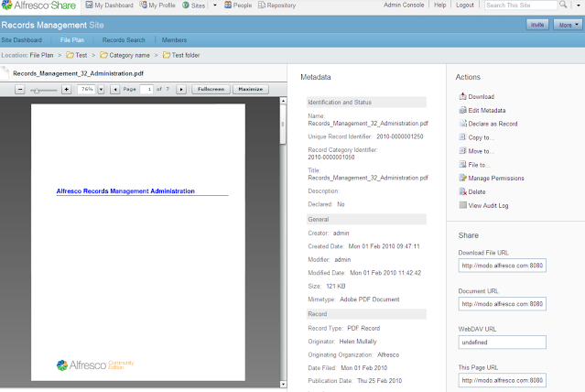The height and width of the screenshot is (392, 585).
Task: Click the preview scrollbar down arrow
Action: 283,384
